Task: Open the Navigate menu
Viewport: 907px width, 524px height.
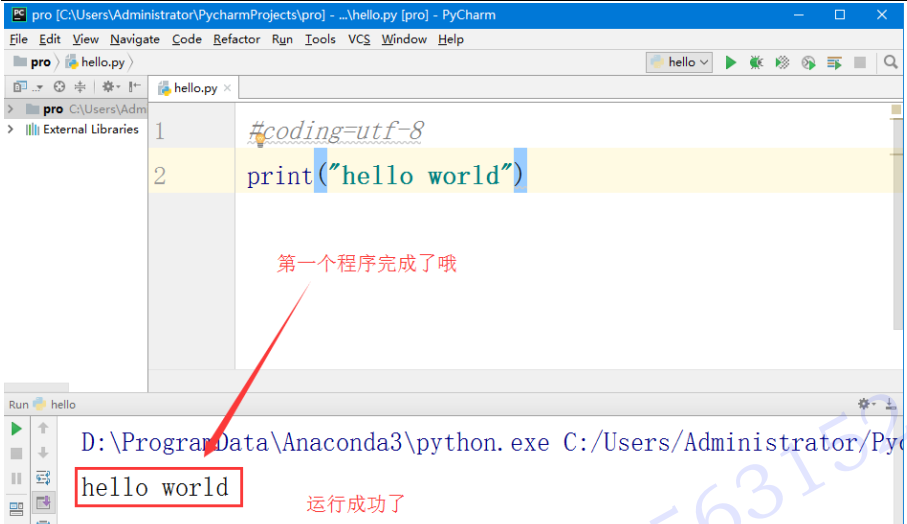Action: tap(135, 39)
